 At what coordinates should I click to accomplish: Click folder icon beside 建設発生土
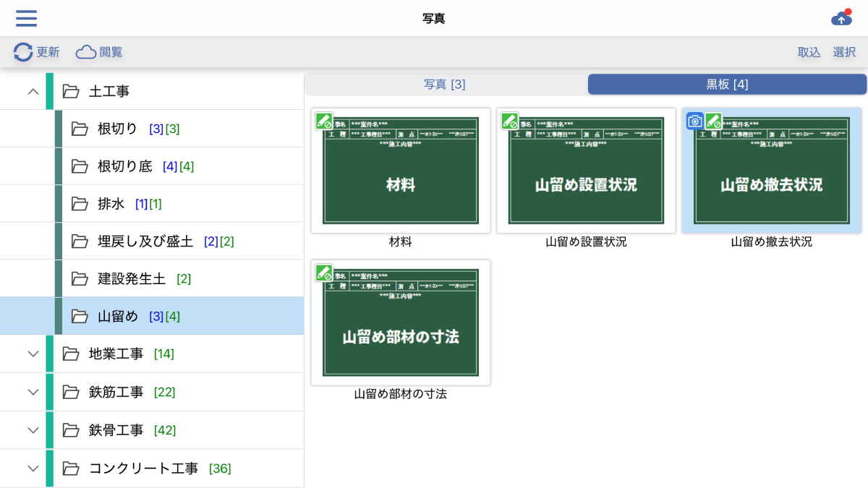(80, 278)
